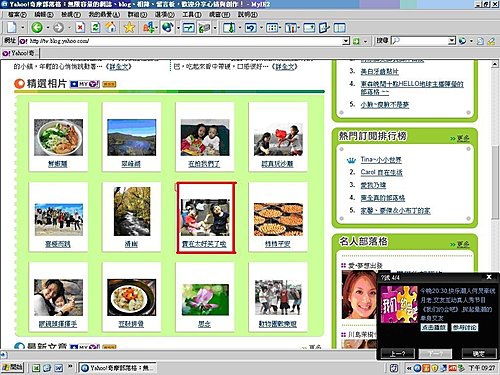
Task: Click the New page toolbar icon
Action: (x=11, y=27)
